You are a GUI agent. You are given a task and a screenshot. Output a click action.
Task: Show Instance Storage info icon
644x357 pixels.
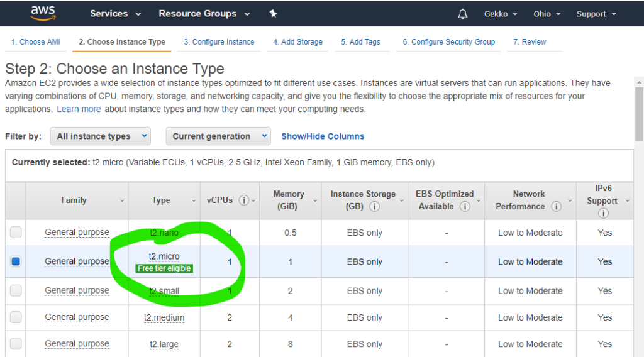coord(374,206)
